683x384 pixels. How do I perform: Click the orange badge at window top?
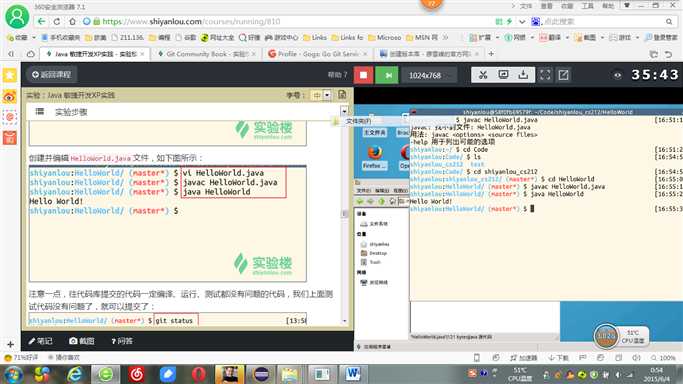point(431,4)
